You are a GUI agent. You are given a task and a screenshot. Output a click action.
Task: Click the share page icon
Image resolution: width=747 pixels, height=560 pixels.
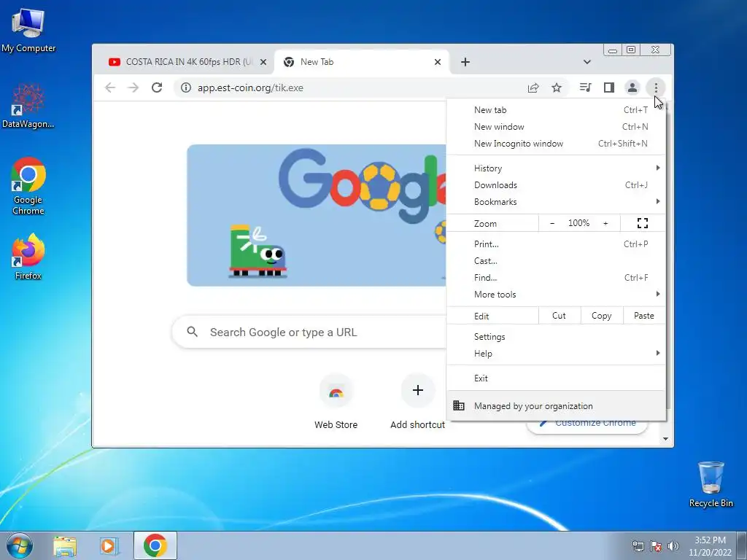pos(533,87)
